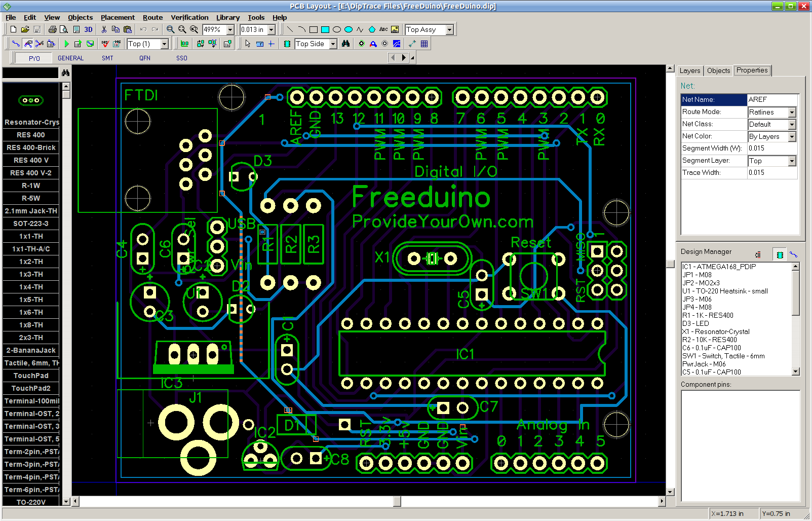Switch to the GENERAL library tab
The width and height of the screenshot is (812, 521).
point(70,58)
